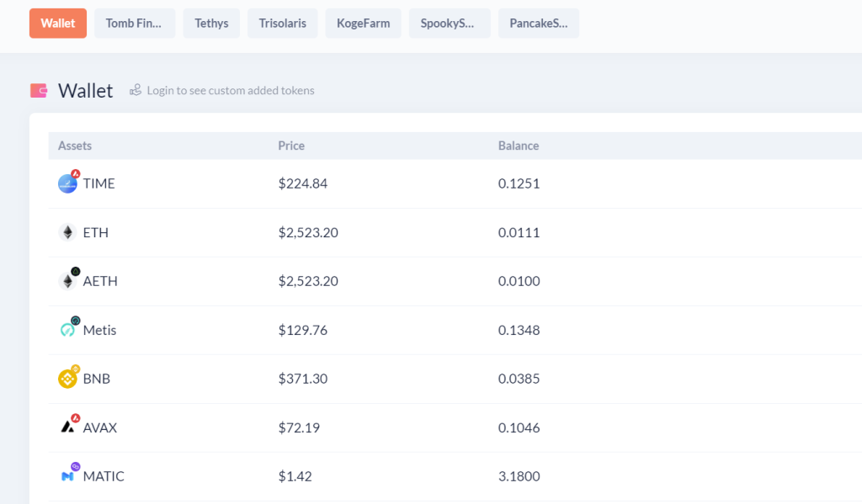Go to the KogeFarm tab
862x504 pixels.
point(364,23)
